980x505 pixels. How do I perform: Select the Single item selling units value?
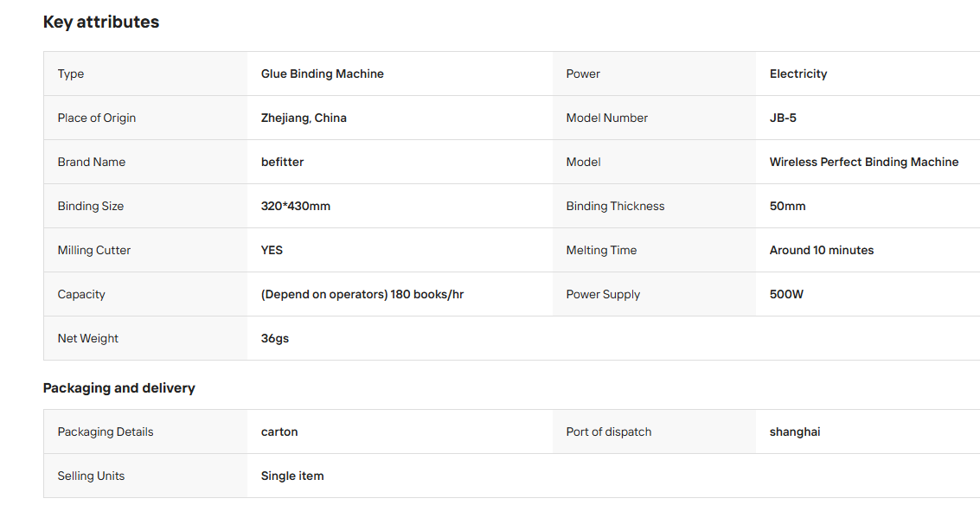pyautogui.click(x=292, y=476)
